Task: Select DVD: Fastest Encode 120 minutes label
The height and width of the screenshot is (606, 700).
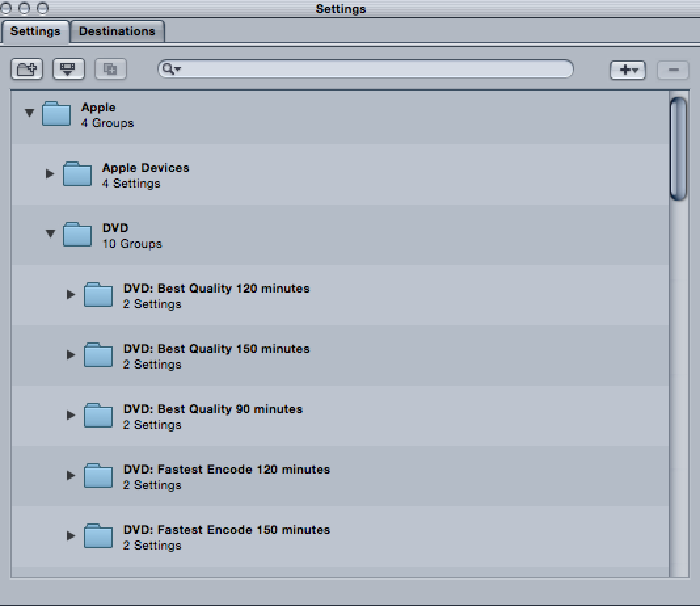Action: [x=227, y=470]
